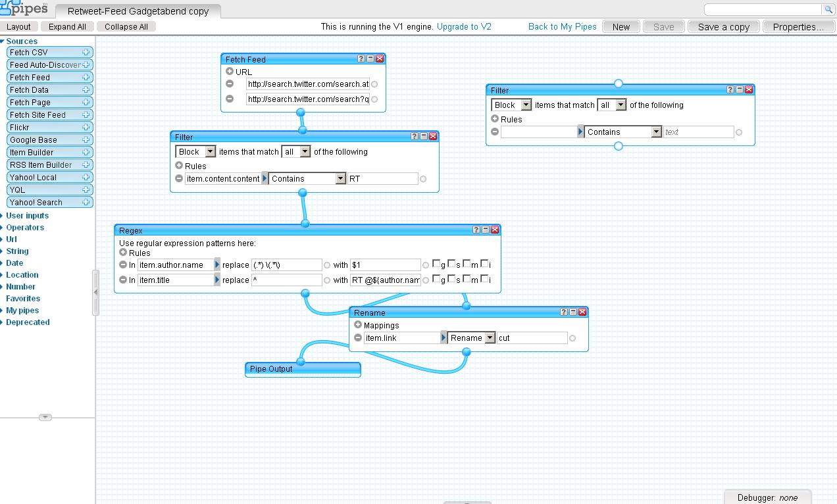The width and height of the screenshot is (837, 504).
Task: Add the Fetch Data module via its plus icon
Action: 86,90
